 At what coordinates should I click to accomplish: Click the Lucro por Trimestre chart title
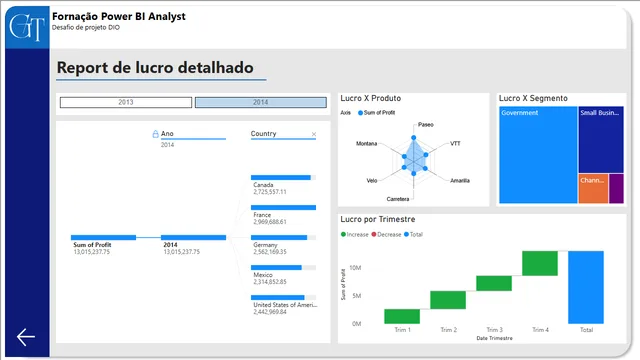point(378,219)
